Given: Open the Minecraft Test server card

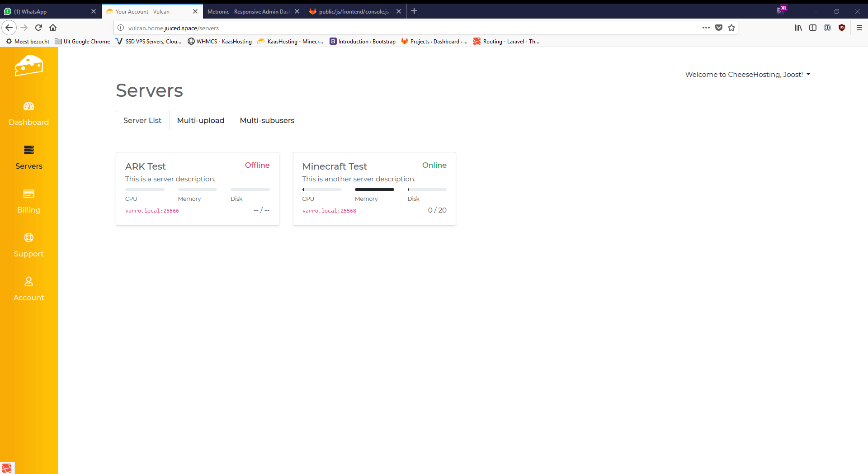Looking at the screenshot, I should click(x=335, y=166).
